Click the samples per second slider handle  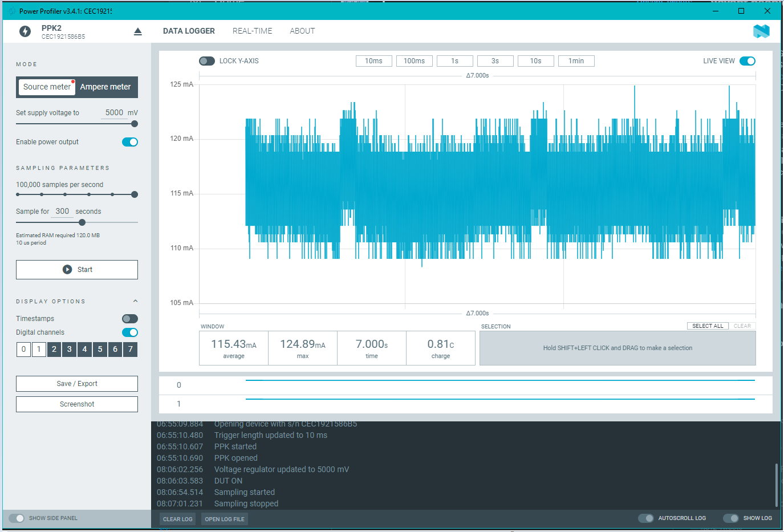click(135, 194)
